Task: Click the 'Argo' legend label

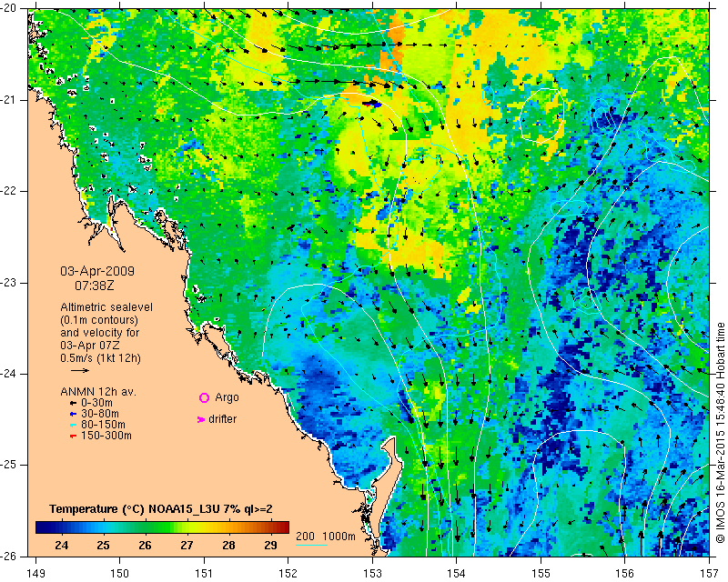Action: [227, 397]
